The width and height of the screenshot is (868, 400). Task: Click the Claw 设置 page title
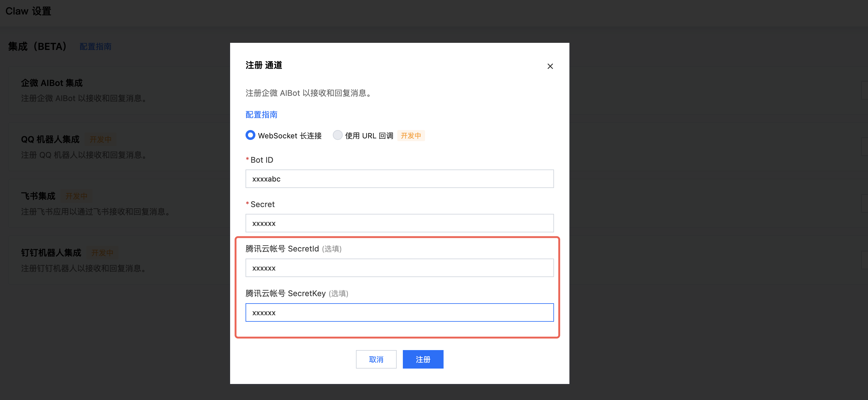(28, 11)
